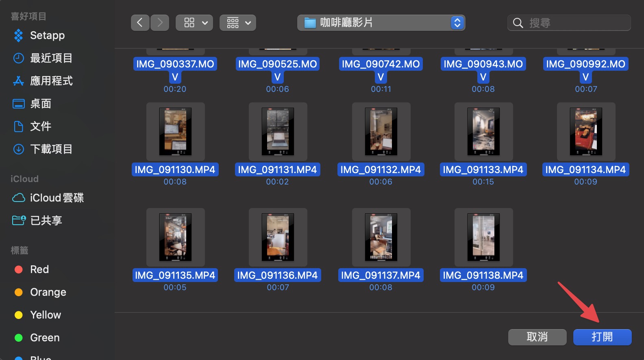This screenshot has width=644, height=360.
Task: Select the IMG_091132.MP4 video thumbnail
Action: pyautogui.click(x=381, y=132)
